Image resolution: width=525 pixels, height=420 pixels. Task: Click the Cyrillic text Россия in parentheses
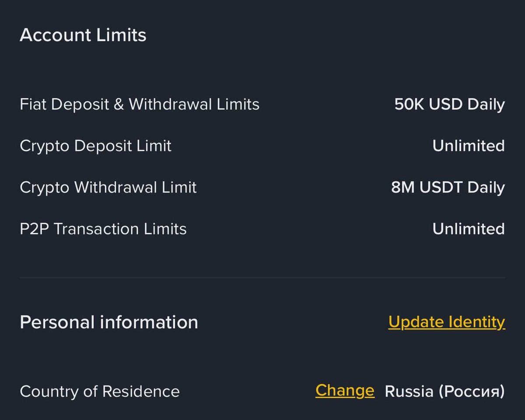tap(472, 391)
